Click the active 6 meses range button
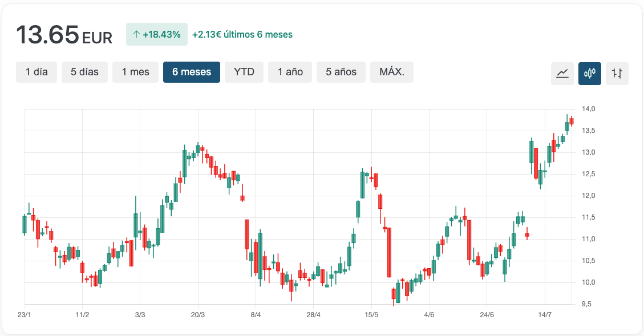 (x=192, y=72)
